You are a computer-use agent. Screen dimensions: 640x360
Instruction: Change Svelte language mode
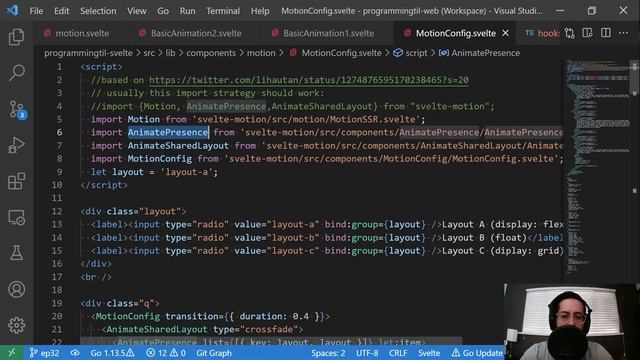click(x=429, y=353)
